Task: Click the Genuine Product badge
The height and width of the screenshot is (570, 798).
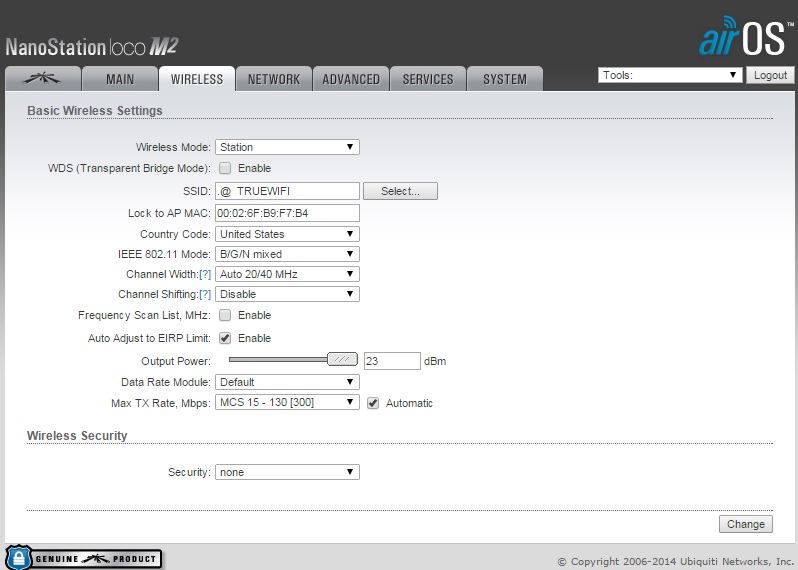Action: (84, 557)
